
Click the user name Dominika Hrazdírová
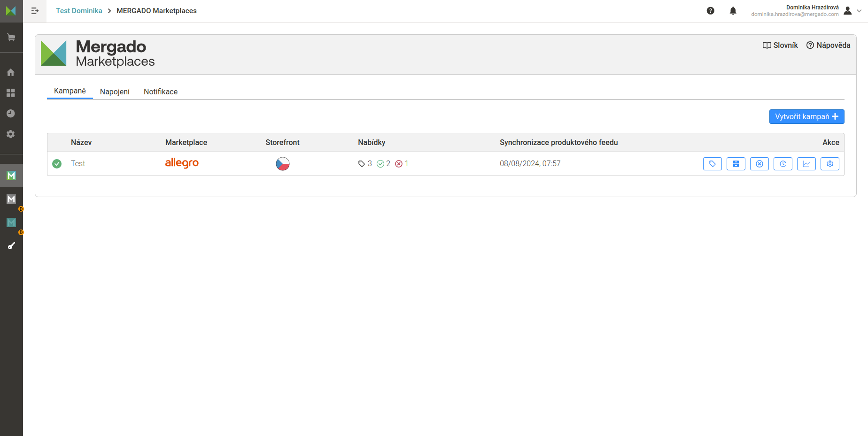(x=813, y=8)
